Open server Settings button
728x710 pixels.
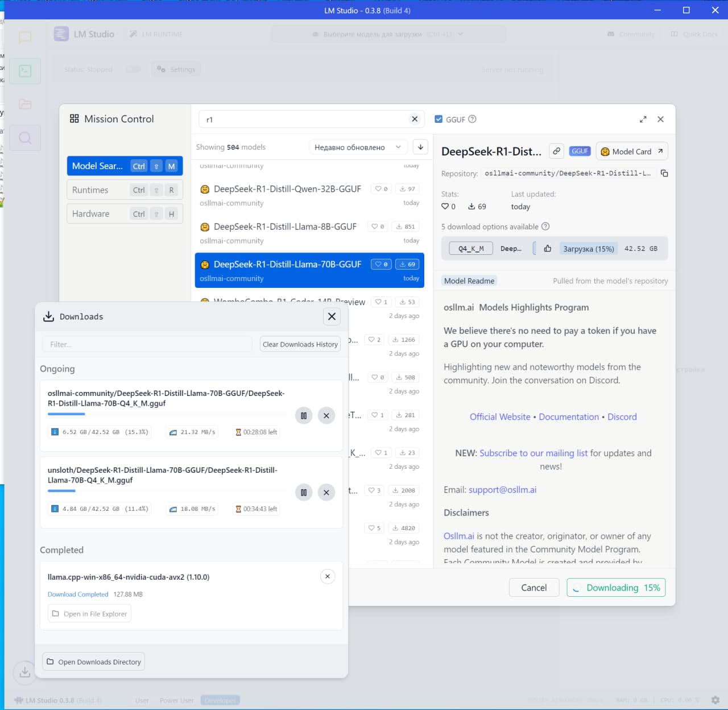coord(176,69)
